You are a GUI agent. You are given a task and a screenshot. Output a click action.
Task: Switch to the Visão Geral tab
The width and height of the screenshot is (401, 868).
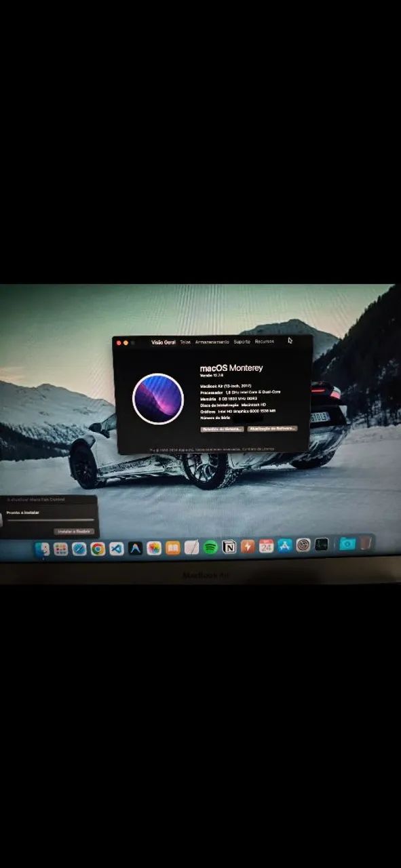tap(164, 342)
